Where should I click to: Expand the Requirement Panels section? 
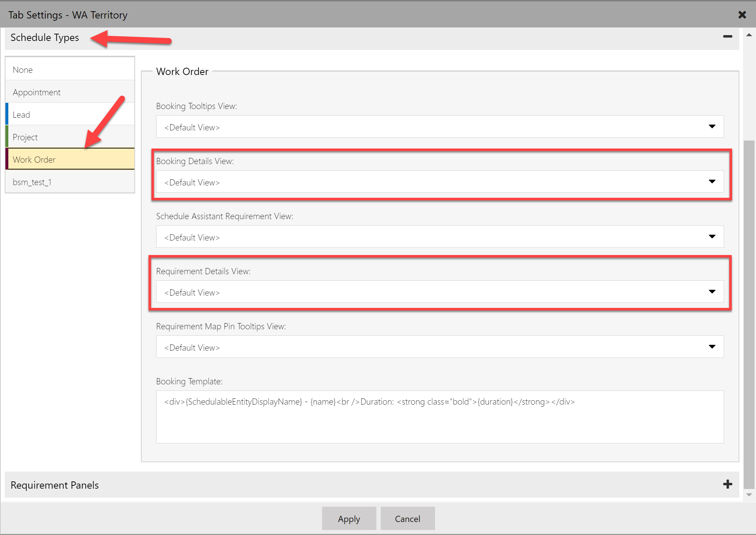[x=727, y=484]
